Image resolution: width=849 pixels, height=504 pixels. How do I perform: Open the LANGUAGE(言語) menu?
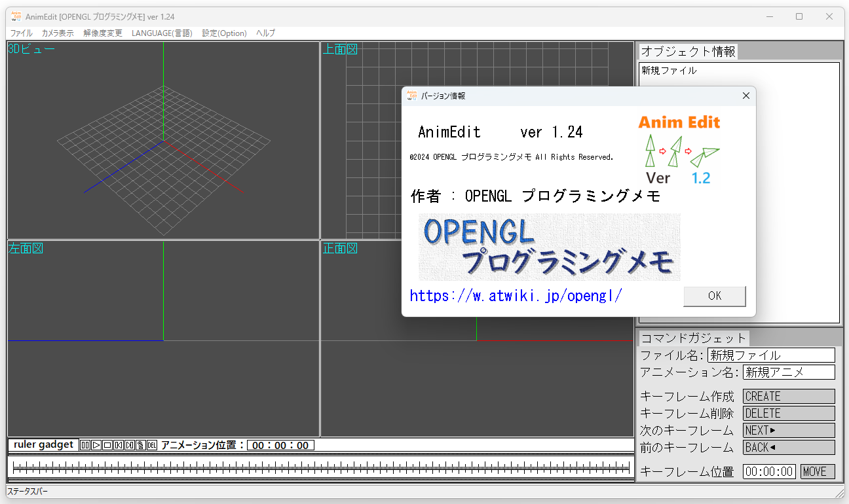point(162,33)
